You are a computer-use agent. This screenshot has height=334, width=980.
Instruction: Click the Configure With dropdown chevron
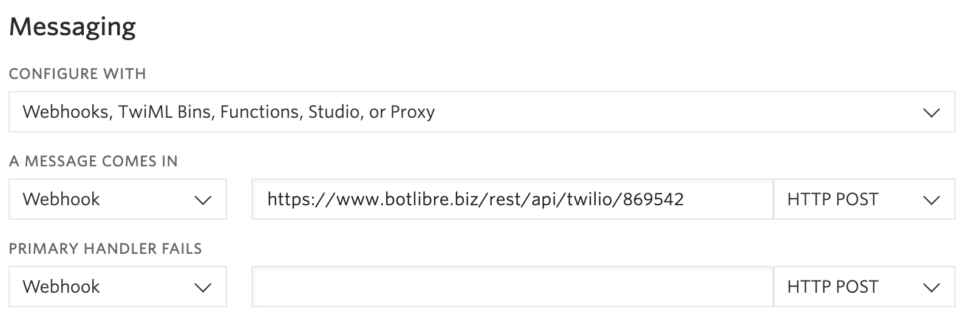pyautogui.click(x=931, y=112)
